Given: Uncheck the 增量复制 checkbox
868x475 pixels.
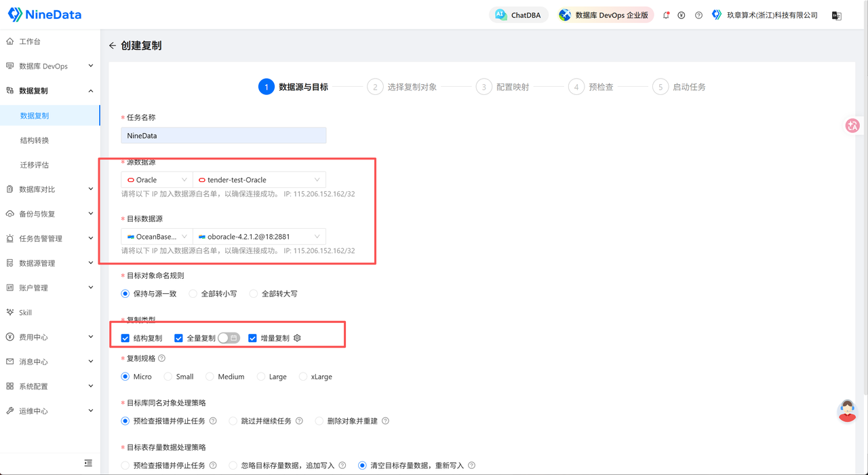Looking at the screenshot, I should tap(253, 338).
